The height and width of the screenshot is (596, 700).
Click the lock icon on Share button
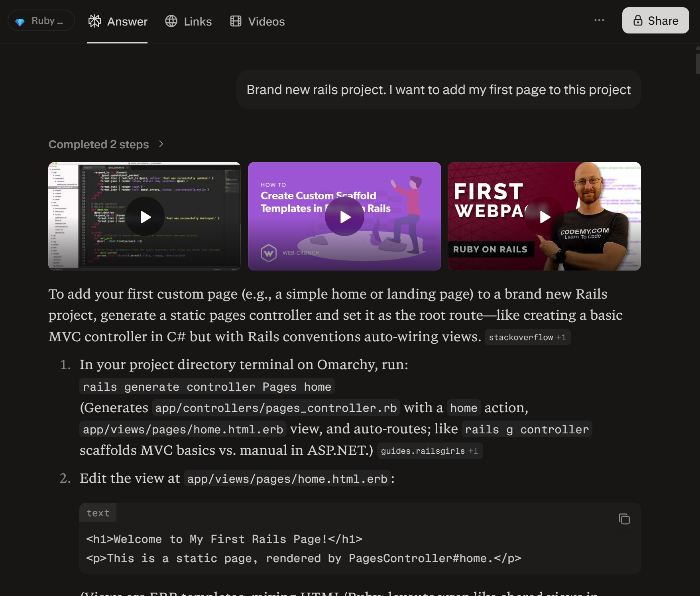(x=638, y=21)
